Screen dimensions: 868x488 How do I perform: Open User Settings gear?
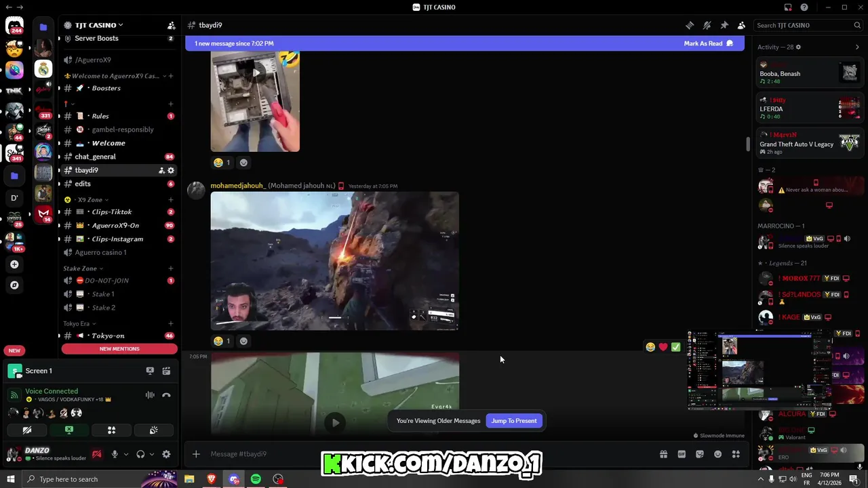pos(166,454)
